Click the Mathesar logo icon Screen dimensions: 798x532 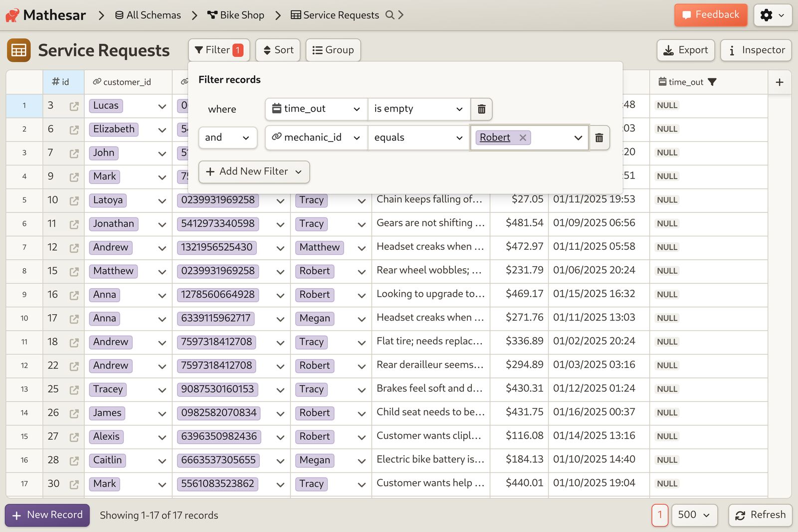(x=12, y=15)
